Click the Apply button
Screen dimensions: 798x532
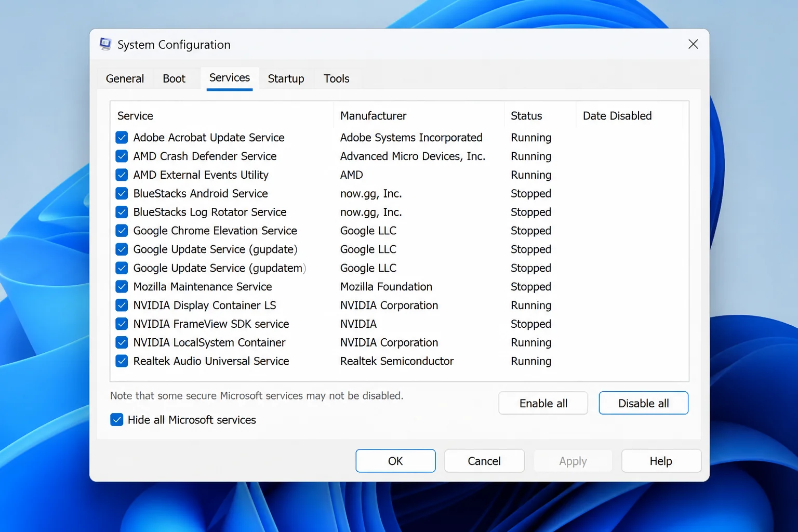tap(573, 461)
